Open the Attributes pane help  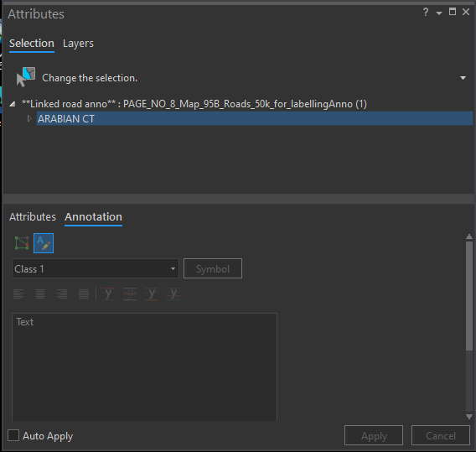coord(426,12)
